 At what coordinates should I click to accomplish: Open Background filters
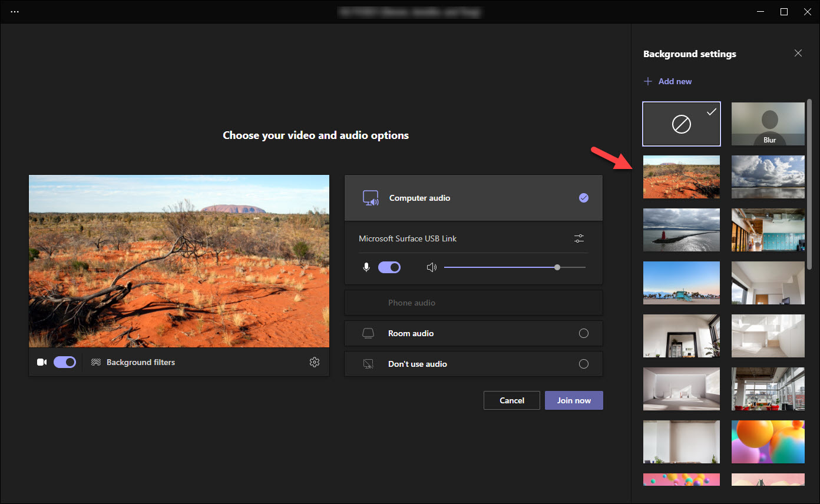coord(140,362)
